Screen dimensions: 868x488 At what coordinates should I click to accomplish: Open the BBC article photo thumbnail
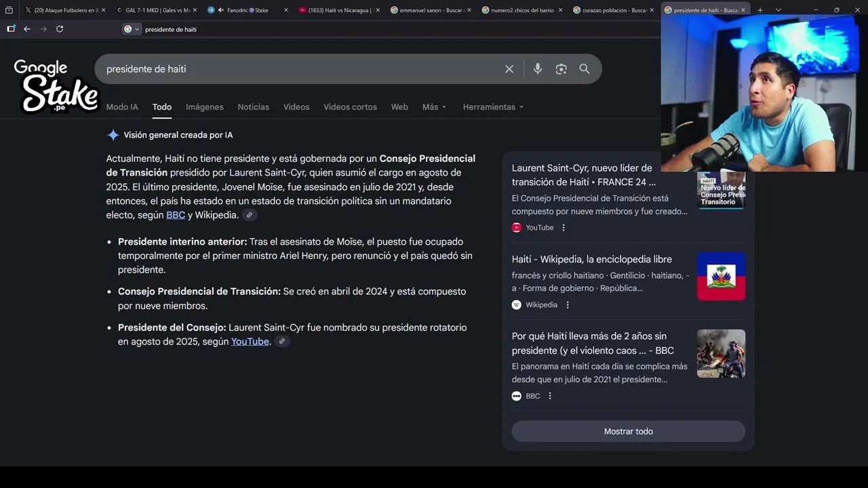722,354
